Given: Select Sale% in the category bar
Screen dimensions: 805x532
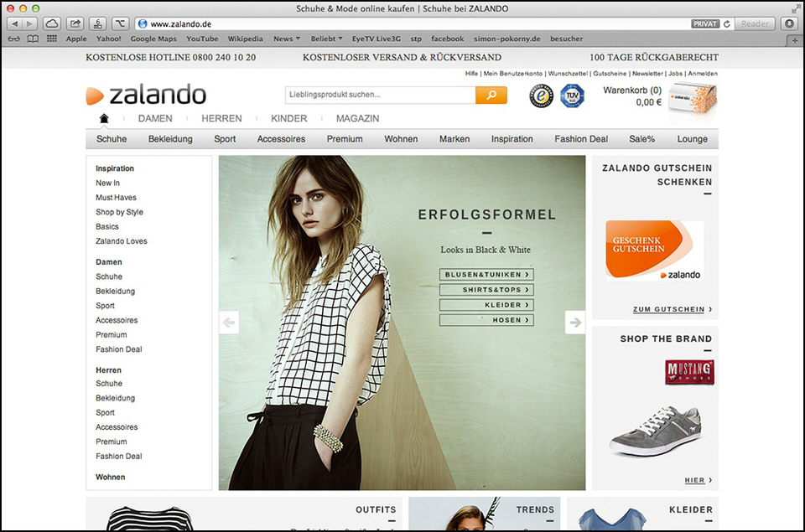Looking at the screenshot, I should pyautogui.click(x=641, y=139).
